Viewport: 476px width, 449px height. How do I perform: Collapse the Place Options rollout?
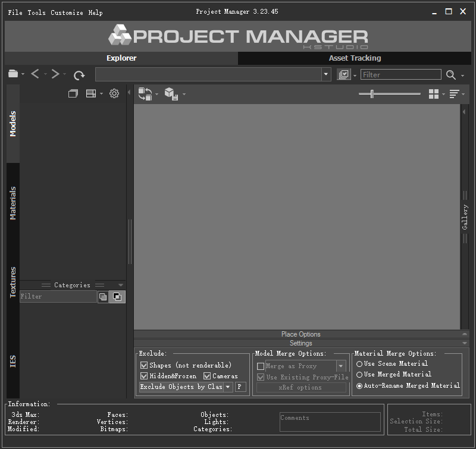pyautogui.click(x=465, y=334)
